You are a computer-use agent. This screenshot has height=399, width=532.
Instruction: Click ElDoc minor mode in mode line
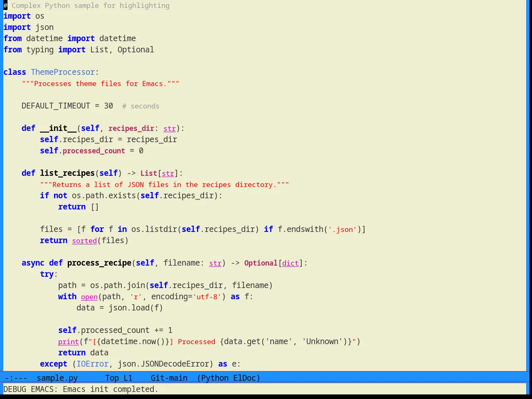[244, 378]
